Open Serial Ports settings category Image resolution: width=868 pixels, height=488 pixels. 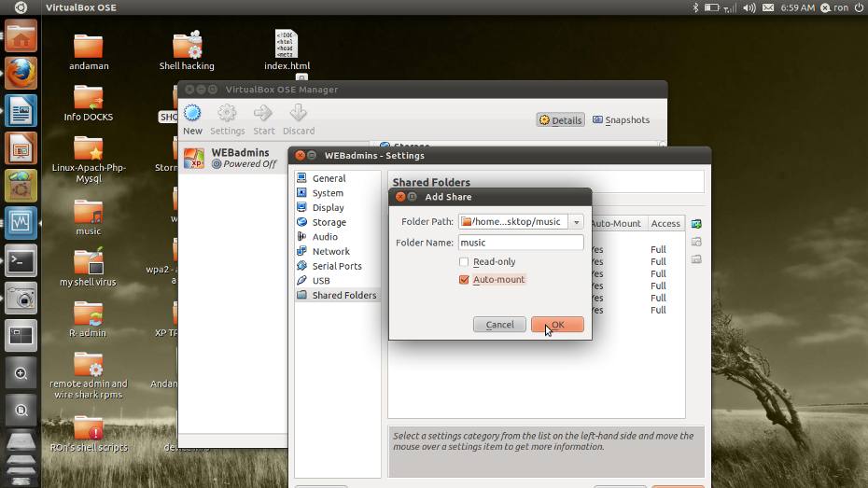(x=337, y=266)
